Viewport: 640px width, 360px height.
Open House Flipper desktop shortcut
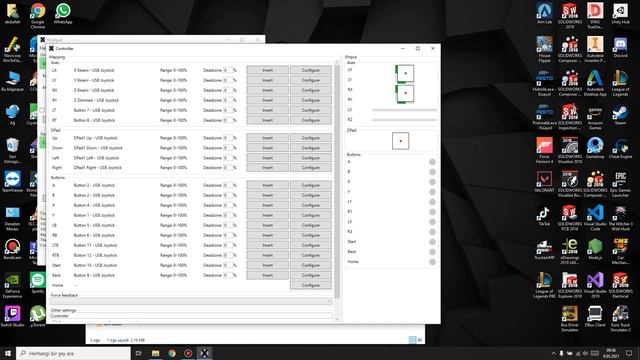point(544,49)
